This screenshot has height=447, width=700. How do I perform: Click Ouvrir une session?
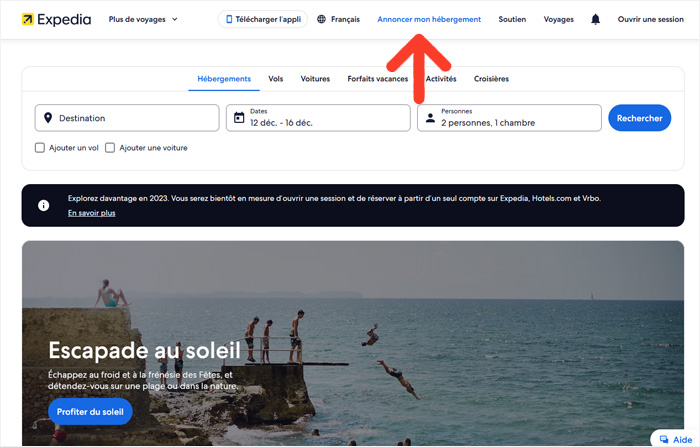pos(650,19)
